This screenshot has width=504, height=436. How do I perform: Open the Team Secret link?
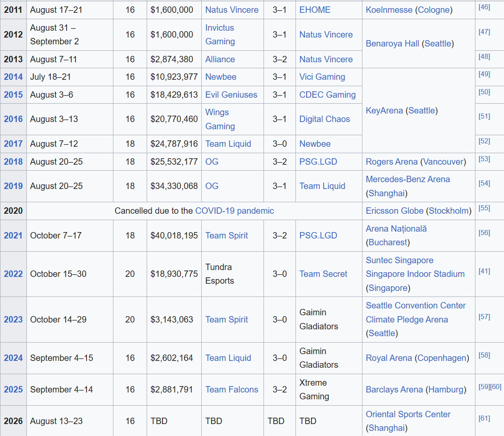(x=323, y=273)
